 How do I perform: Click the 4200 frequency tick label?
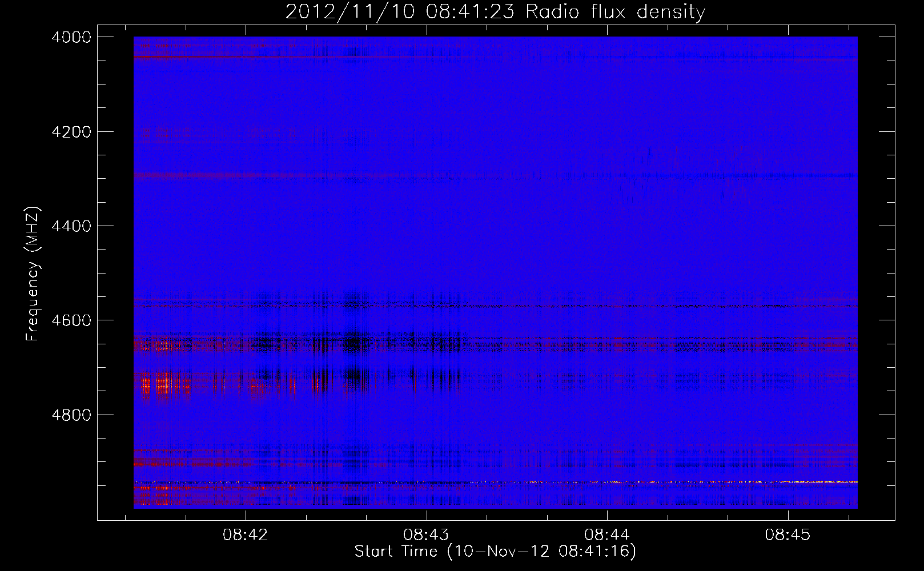(x=71, y=132)
